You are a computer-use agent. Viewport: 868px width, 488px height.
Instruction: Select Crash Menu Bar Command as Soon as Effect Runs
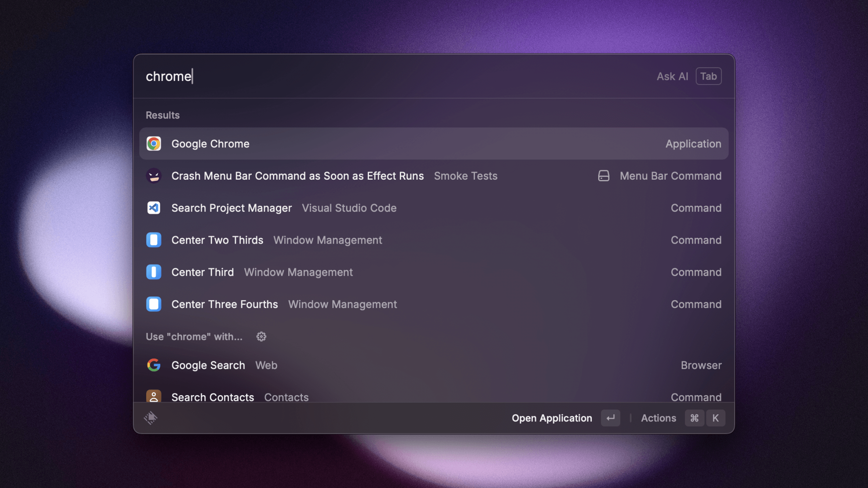point(434,176)
